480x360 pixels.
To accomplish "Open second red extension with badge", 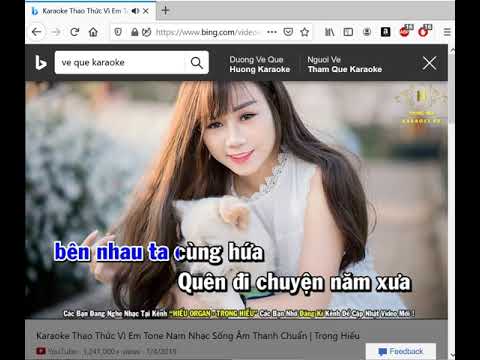I will coord(424,31).
